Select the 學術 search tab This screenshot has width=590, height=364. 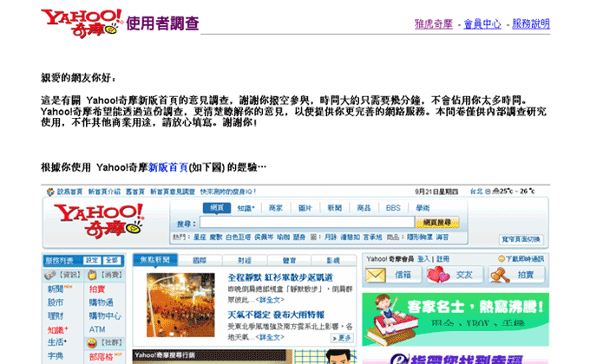tap(423, 208)
